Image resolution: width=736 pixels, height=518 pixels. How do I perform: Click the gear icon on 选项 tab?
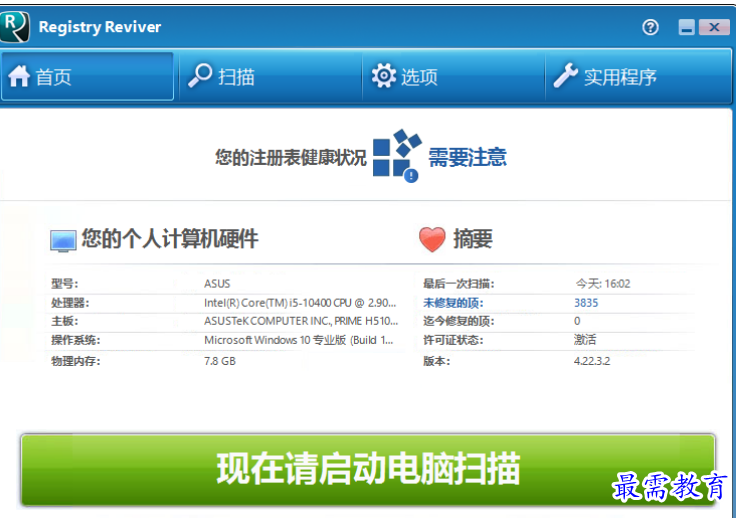pos(384,76)
